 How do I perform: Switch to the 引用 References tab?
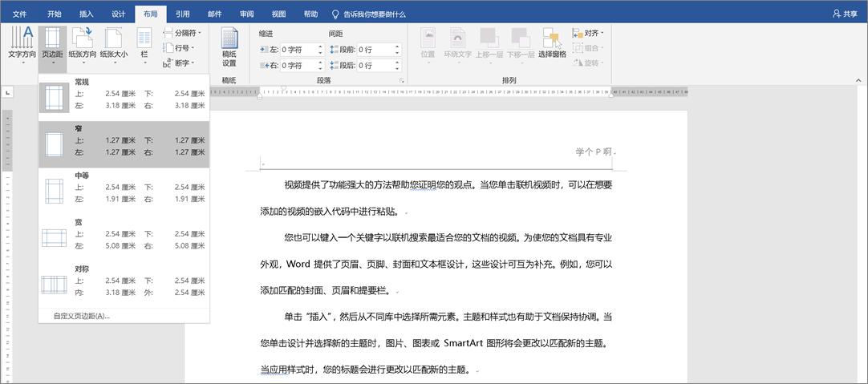pos(183,14)
